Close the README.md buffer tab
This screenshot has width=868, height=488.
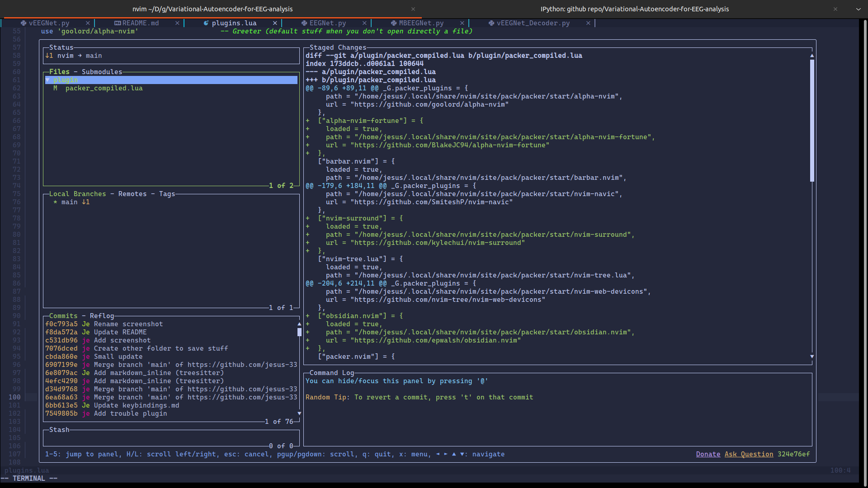point(177,23)
